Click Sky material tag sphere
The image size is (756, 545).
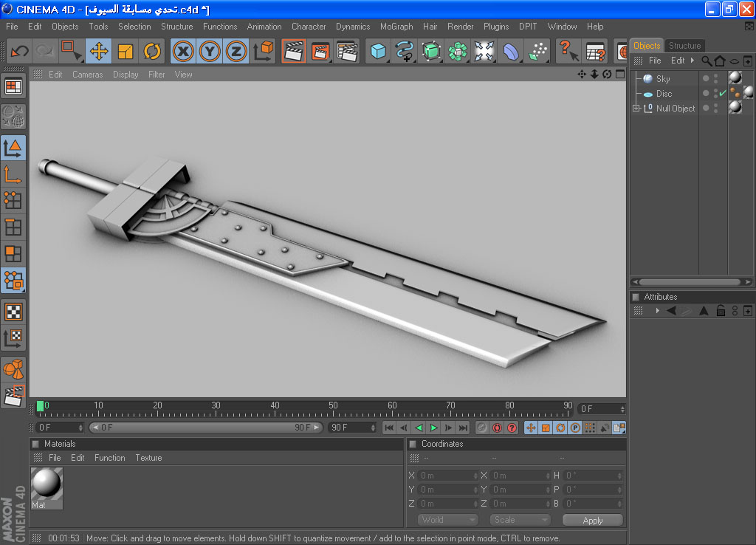pos(735,77)
